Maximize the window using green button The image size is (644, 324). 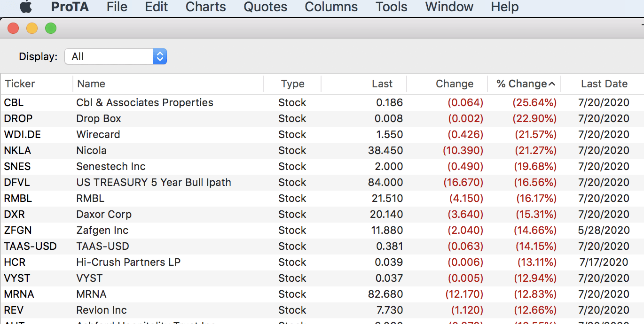click(51, 29)
